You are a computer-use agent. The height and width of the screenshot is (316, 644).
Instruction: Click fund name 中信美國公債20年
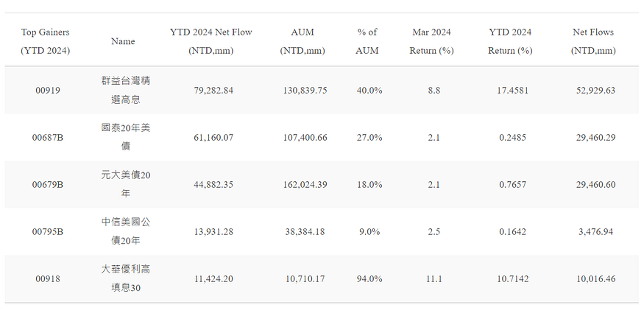click(x=126, y=231)
